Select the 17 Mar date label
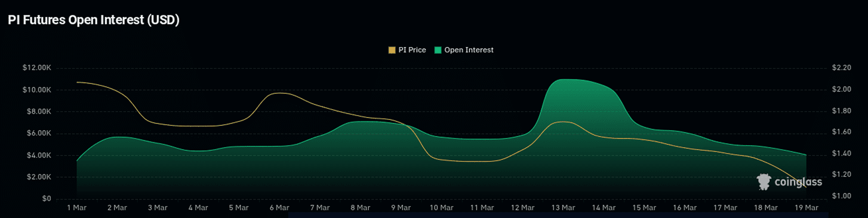This screenshot has height=218, width=868. pos(725,208)
